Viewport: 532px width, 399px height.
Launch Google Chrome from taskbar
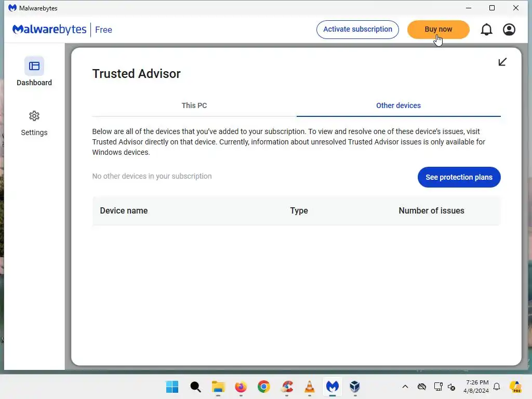(263, 387)
